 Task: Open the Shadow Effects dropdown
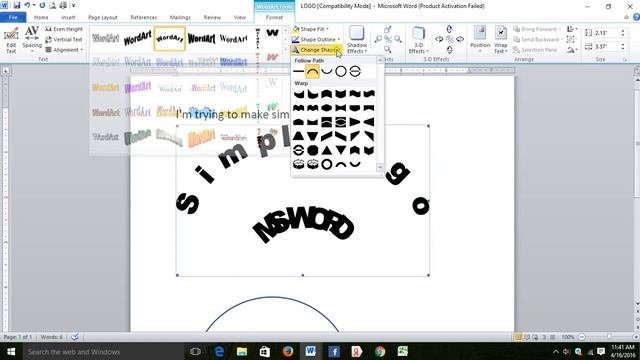point(357,40)
